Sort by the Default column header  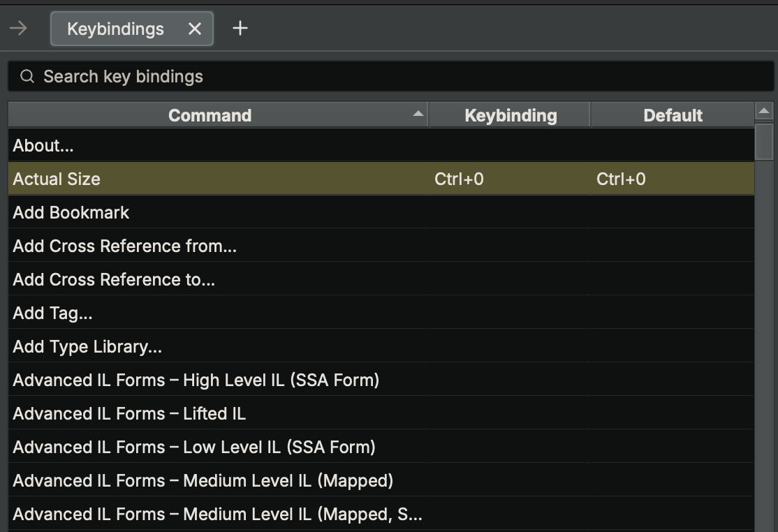click(x=673, y=115)
